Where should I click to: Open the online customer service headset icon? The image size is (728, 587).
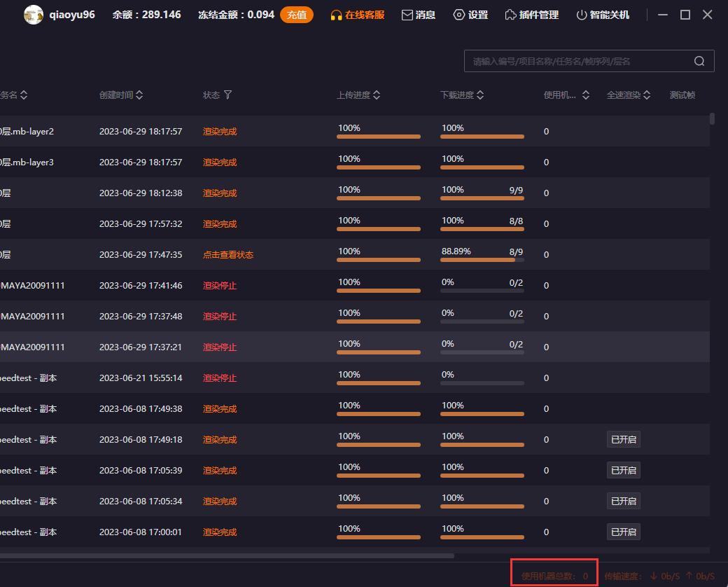point(337,14)
